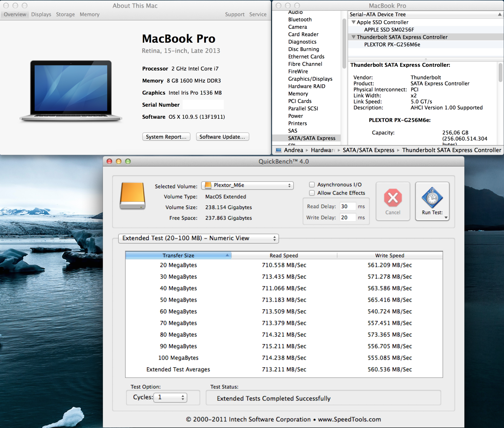Click the computer icon beside Andrea in path bar
This screenshot has height=428, width=504.
tap(278, 150)
